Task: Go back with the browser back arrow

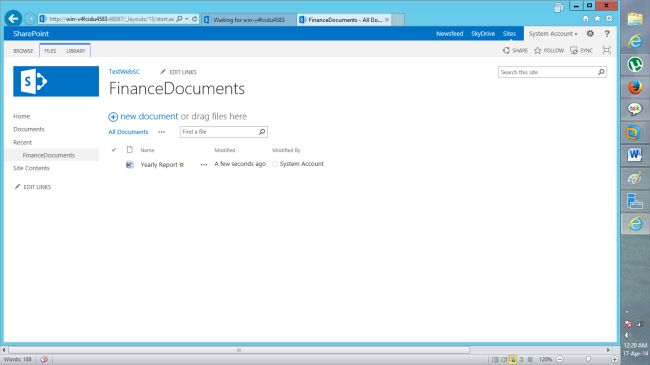Action: point(13,19)
